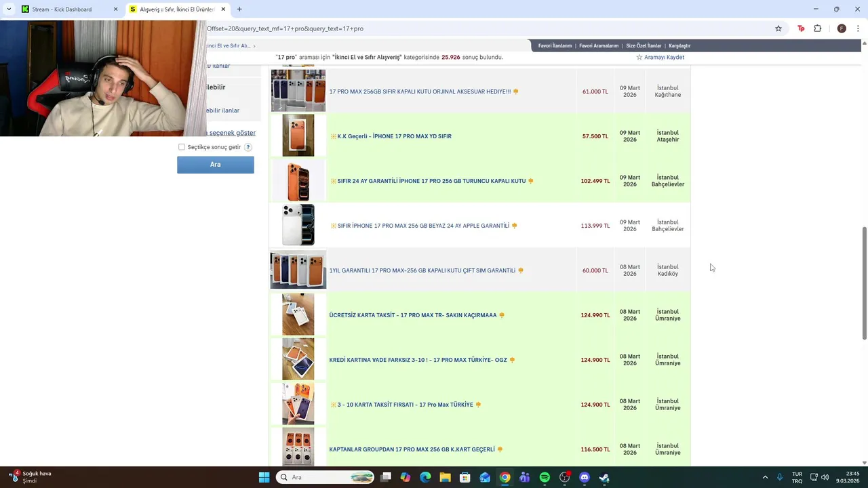
Task: Click the blue Ara search button
Action: coord(216,165)
